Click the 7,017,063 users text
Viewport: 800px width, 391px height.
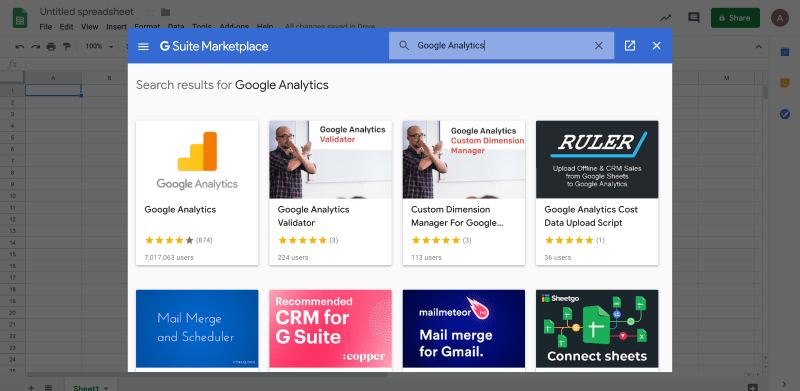coord(169,258)
